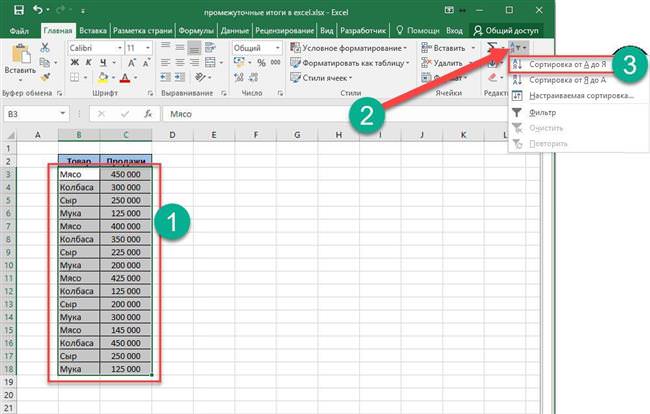Click Select All triangle at sheet corner
Image resolution: width=650 pixels, height=414 pixels.
coord(10,135)
